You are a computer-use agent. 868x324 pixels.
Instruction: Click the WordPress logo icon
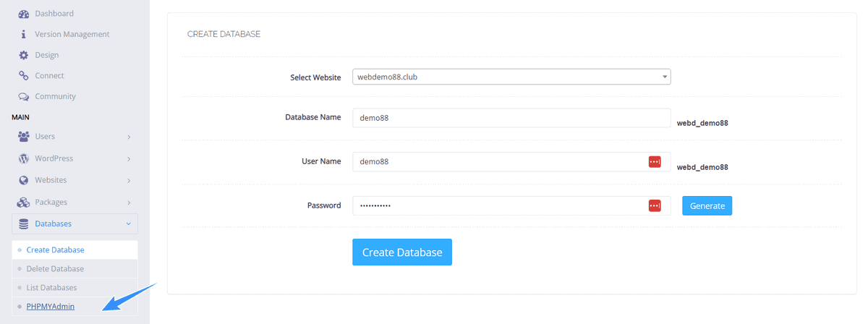(x=23, y=158)
